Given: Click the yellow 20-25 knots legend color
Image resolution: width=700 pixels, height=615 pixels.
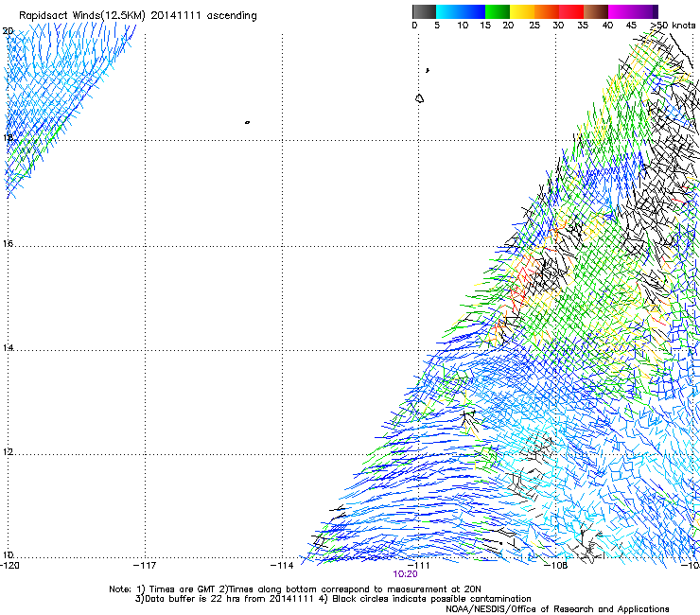Looking at the screenshot, I should pyautogui.click(x=522, y=11).
